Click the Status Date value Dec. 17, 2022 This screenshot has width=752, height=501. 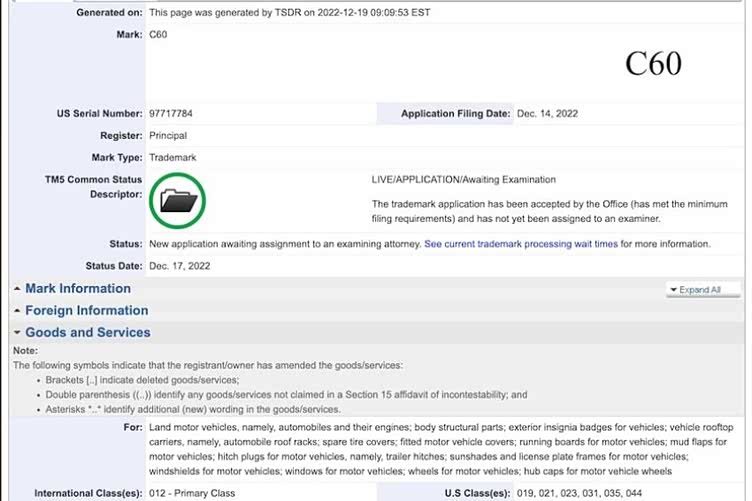pos(182,266)
